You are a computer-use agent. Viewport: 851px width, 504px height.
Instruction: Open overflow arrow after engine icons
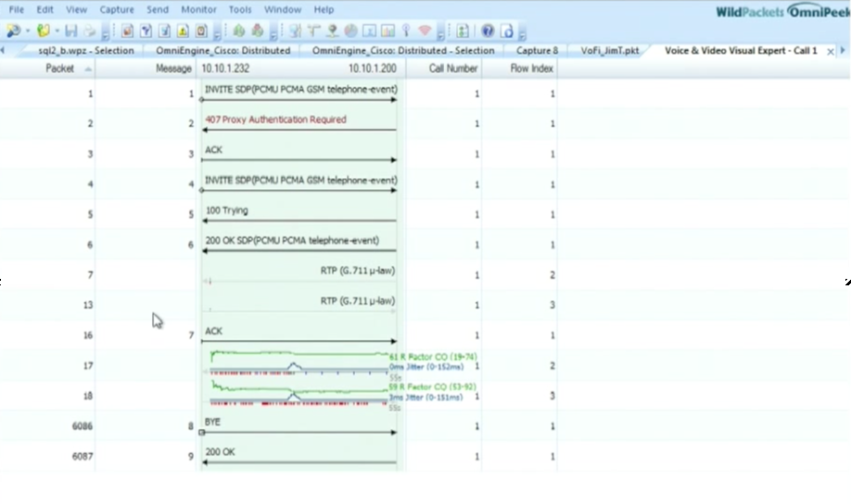pyautogui.click(x=273, y=34)
